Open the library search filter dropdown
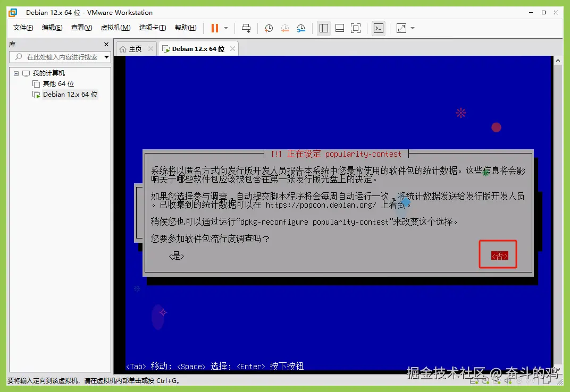The image size is (570, 392). tap(106, 57)
